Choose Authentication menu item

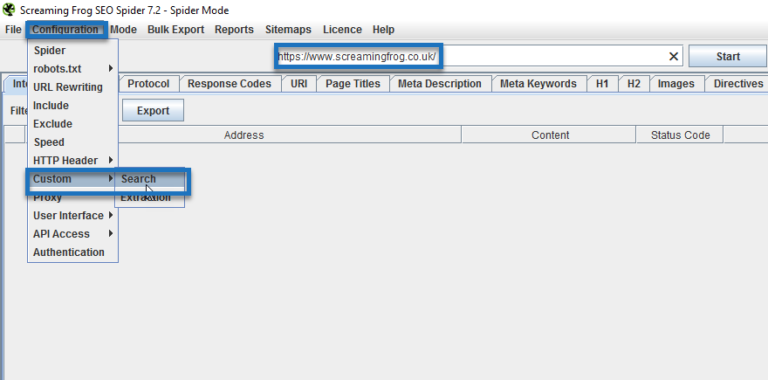point(72,252)
